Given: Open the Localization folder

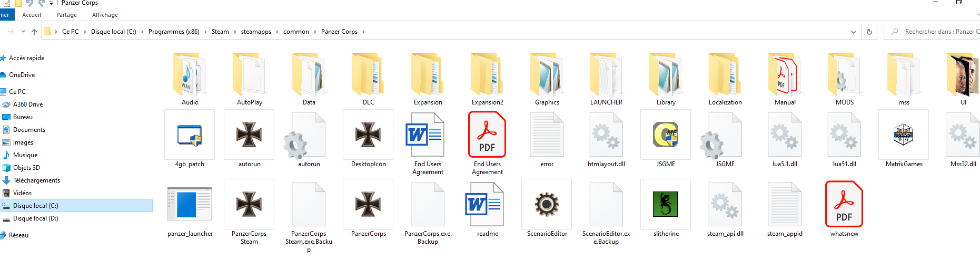Looking at the screenshot, I should (725, 79).
